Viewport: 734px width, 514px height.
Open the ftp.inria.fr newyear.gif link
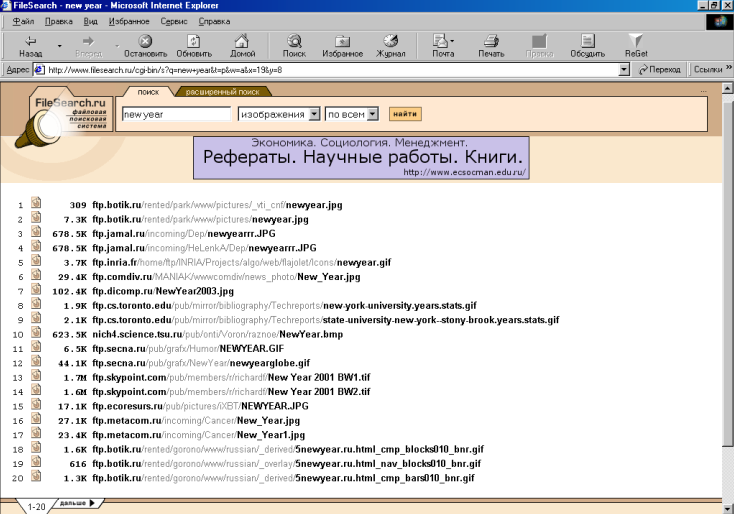tap(242, 263)
